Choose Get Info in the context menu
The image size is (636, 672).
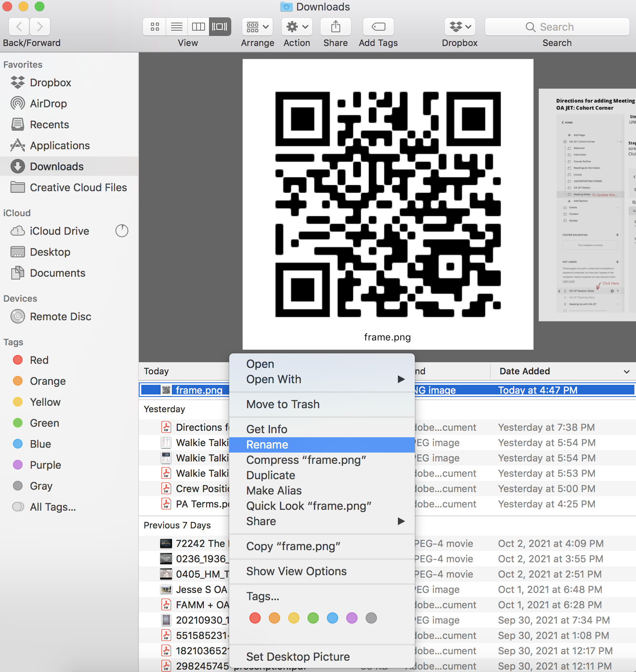pos(322,429)
